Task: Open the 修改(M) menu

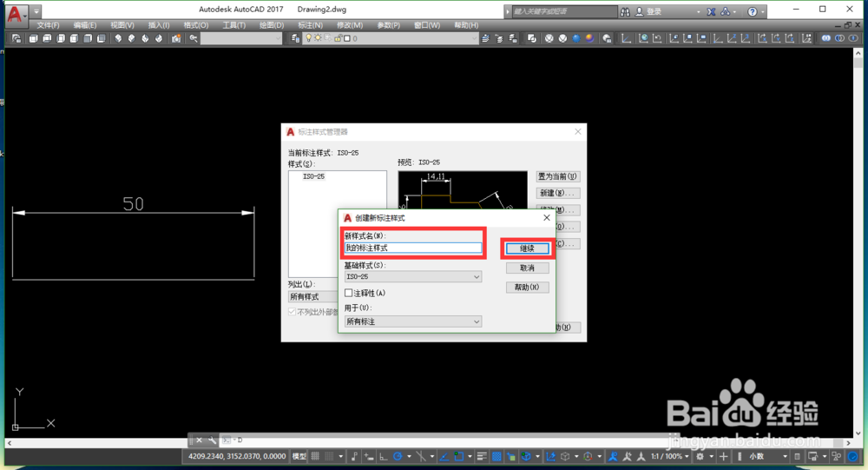Action: pyautogui.click(x=349, y=25)
